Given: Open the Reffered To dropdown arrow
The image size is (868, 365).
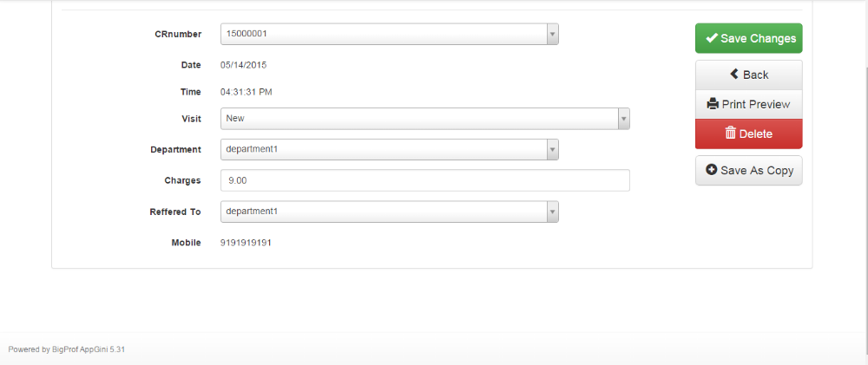Looking at the screenshot, I should click(552, 212).
